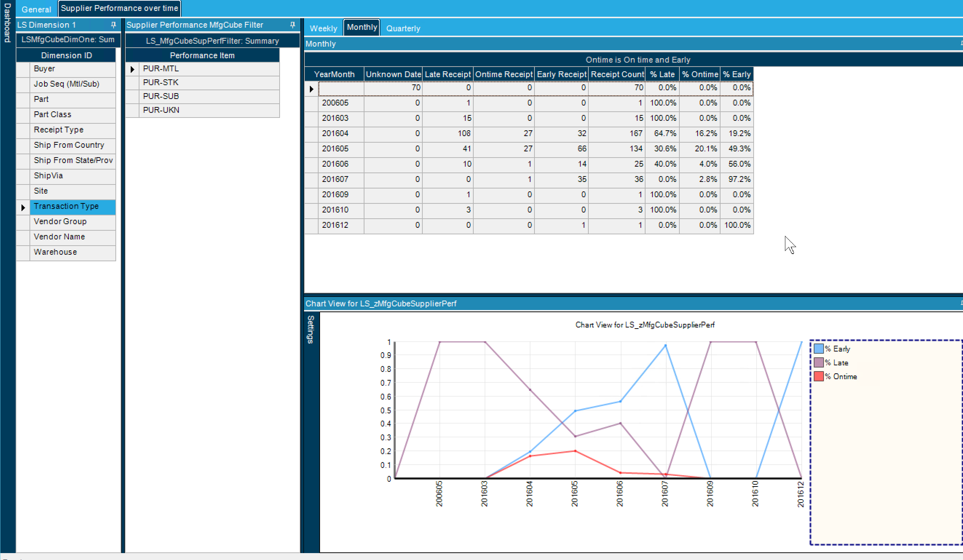Select Vendor Name dimension row
The width and height of the screenshot is (963, 560).
point(59,237)
